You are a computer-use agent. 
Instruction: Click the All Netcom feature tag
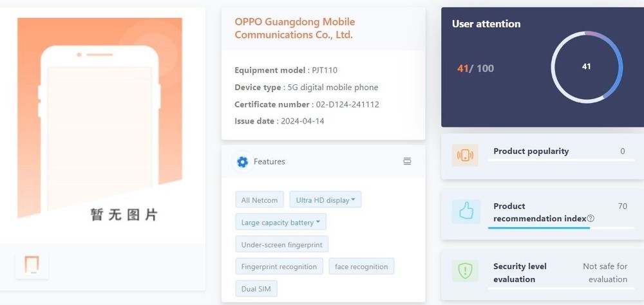click(x=259, y=200)
